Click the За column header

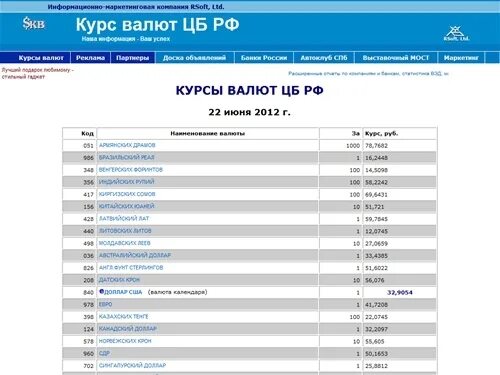[356, 133]
